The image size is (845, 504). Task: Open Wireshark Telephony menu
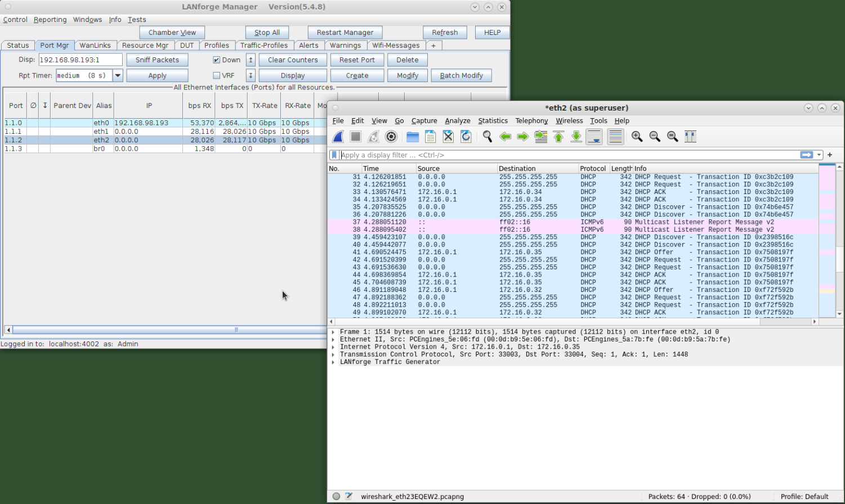(531, 120)
